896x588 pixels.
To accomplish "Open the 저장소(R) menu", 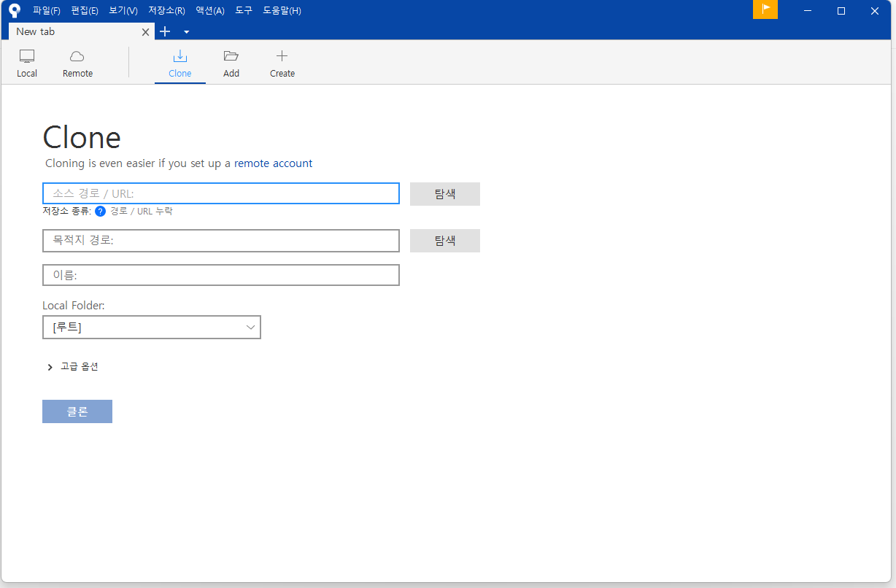I will click(166, 11).
